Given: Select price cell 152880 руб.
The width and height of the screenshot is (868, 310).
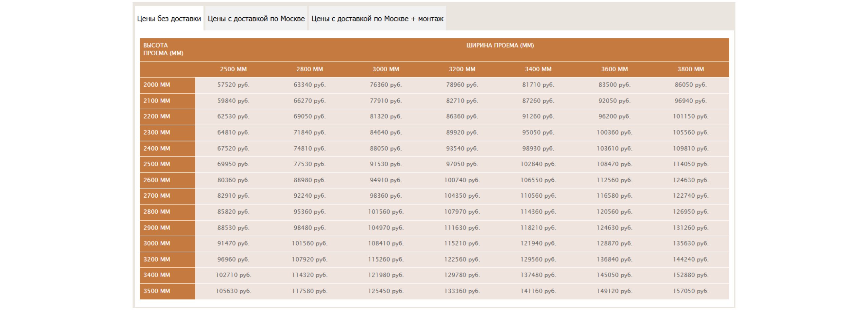Looking at the screenshot, I should (x=691, y=275).
